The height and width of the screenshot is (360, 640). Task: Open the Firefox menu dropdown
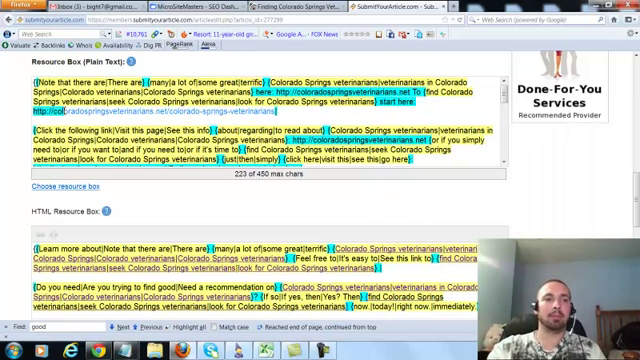tap(23, 5)
